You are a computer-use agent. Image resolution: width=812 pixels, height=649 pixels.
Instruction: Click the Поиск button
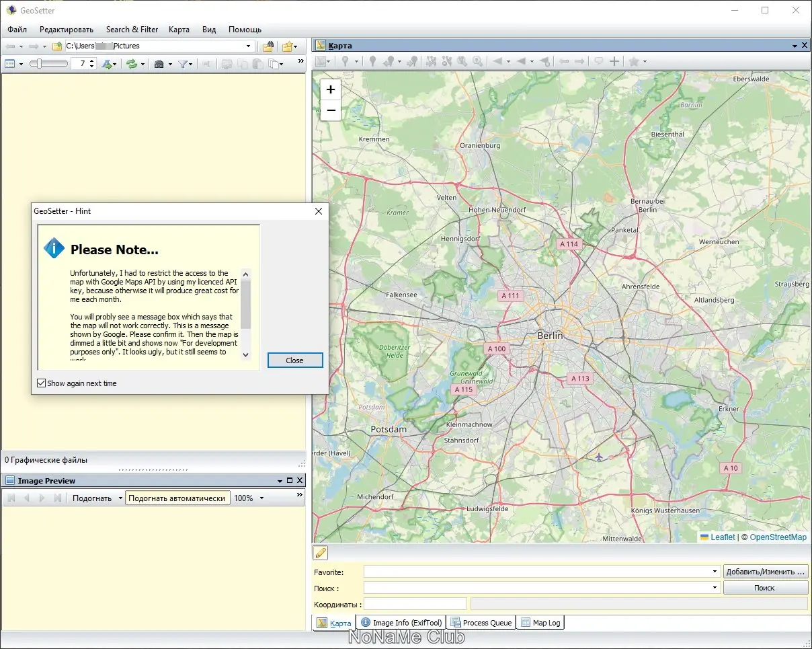pos(764,588)
